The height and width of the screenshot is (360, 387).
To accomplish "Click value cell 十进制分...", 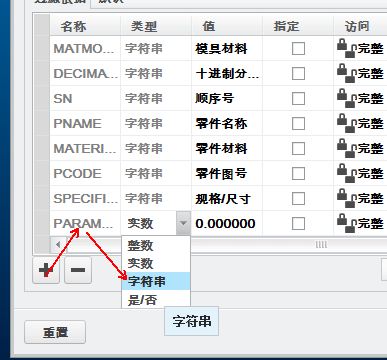I will tap(227, 73).
